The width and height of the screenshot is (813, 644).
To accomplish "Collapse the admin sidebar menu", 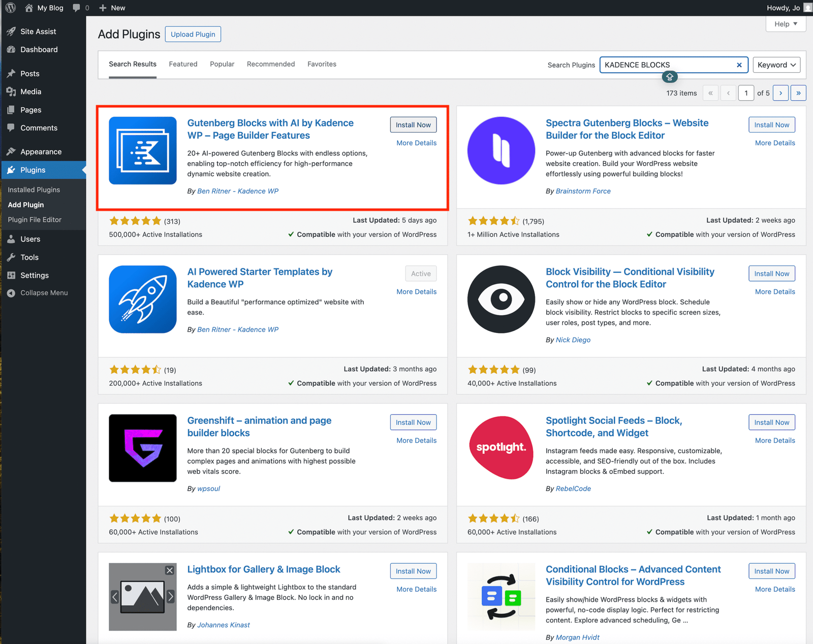I will point(44,293).
